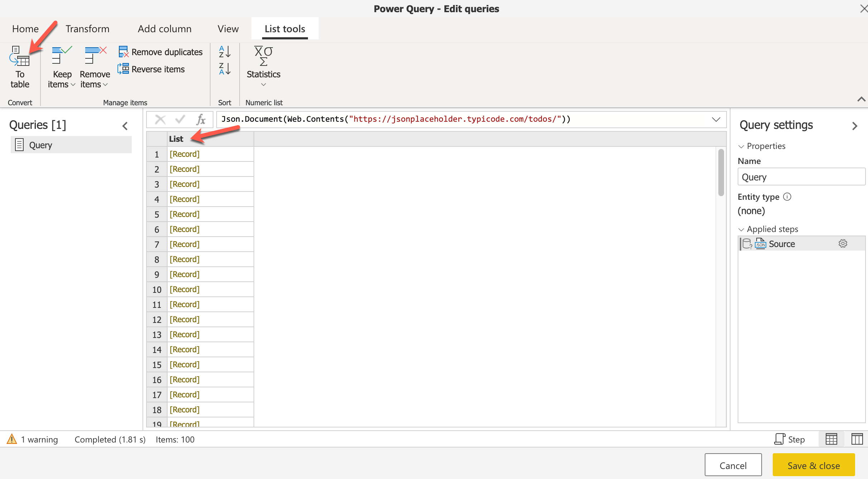Click Reverse items icon
868x479 pixels.
[x=124, y=69]
